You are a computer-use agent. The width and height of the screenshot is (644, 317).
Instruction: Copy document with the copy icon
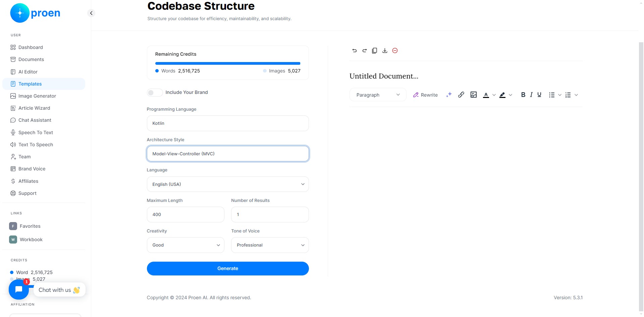(375, 51)
